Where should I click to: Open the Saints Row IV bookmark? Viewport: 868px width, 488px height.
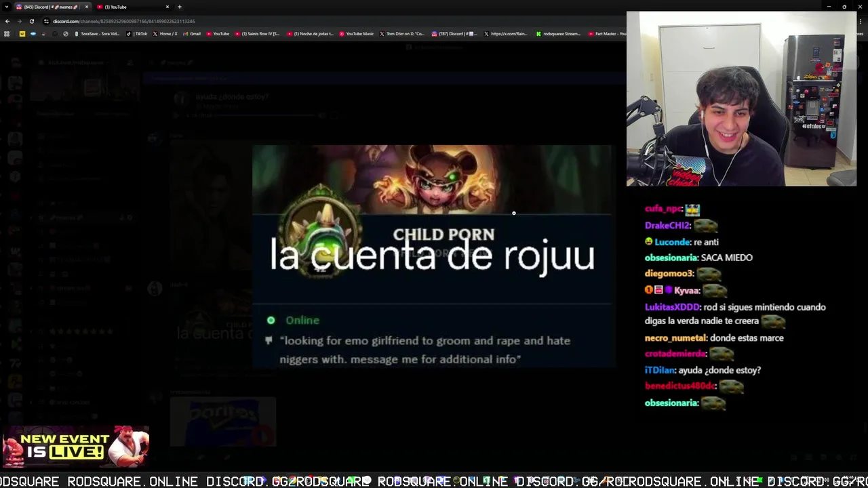point(257,34)
